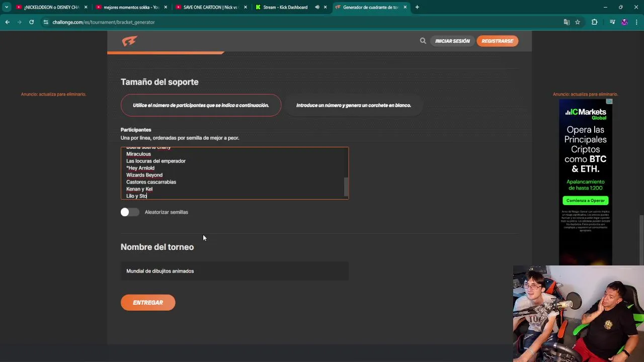Screen dimensions: 644x362
Task: Open the site search magnifier
Action: [423, 41]
